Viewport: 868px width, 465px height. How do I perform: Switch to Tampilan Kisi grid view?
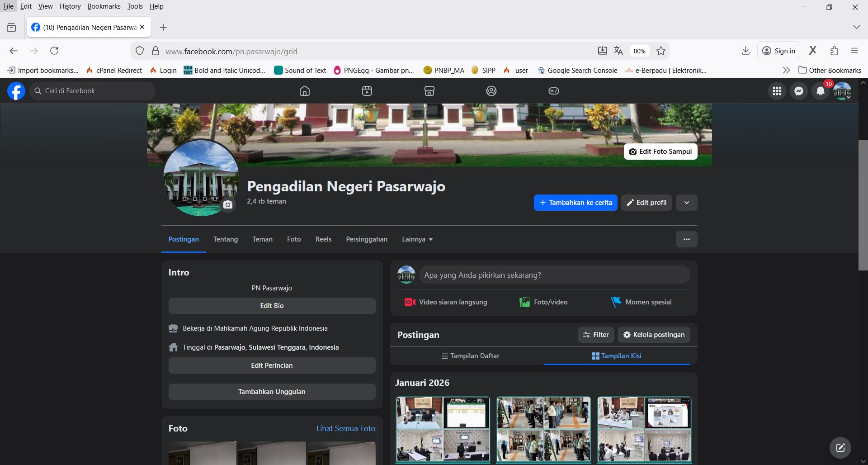(x=617, y=356)
